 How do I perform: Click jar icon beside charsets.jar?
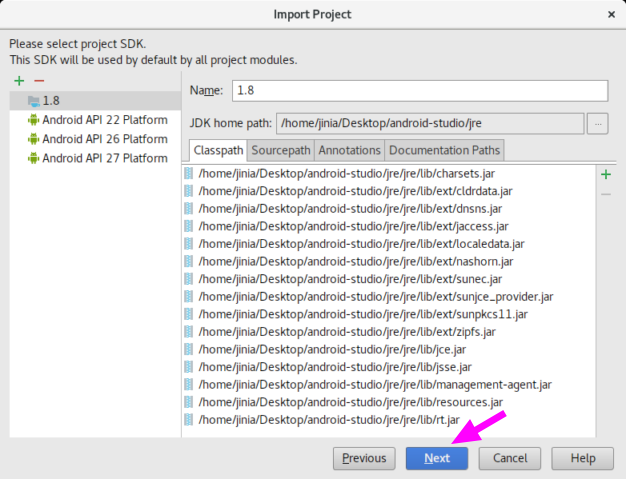[188, 174]
